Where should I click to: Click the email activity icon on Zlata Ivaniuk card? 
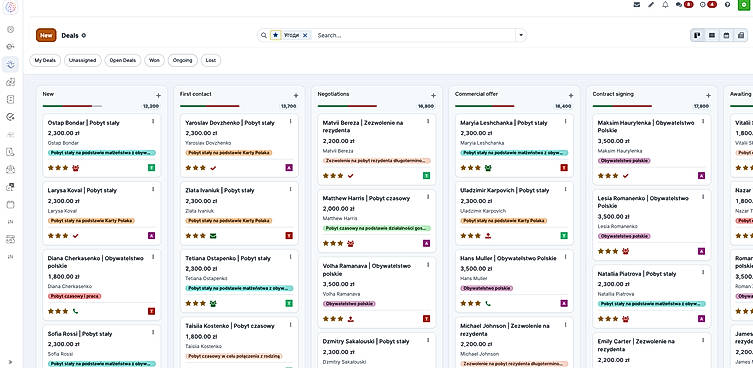tap(213, 236)
